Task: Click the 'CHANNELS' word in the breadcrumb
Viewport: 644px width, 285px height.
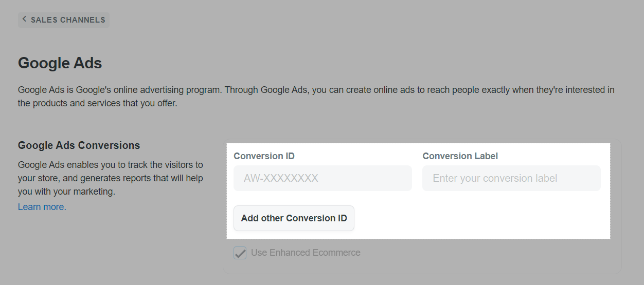Action: pyautogui.click(x=83, y=20)
